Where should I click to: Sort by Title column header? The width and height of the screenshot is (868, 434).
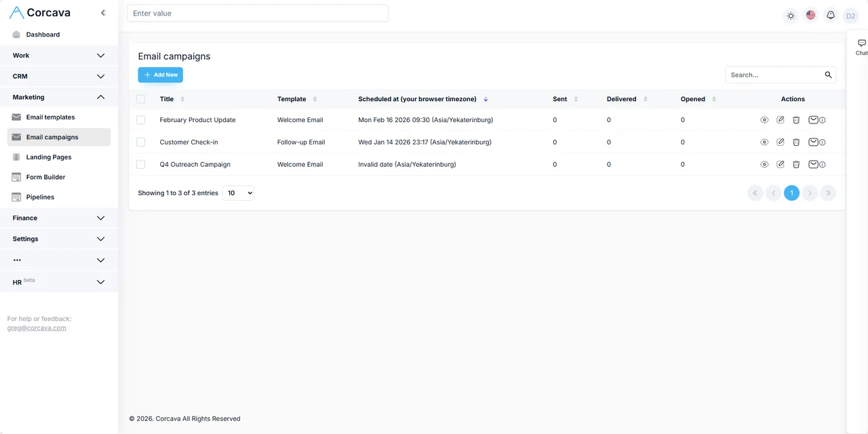coord(172,99)
